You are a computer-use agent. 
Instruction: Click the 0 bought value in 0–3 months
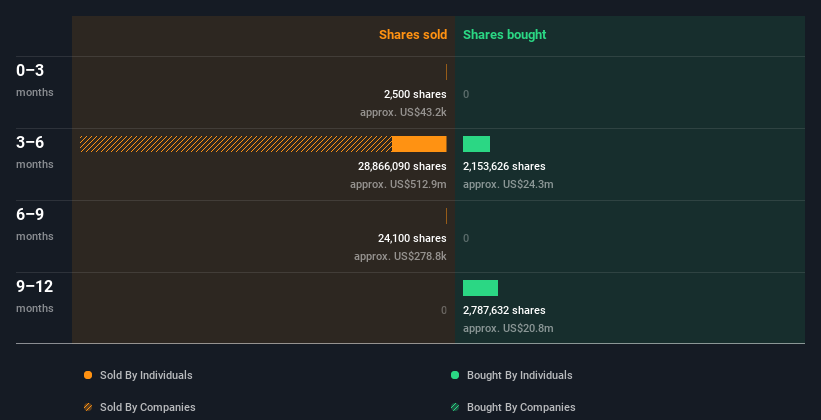[466, 94]
